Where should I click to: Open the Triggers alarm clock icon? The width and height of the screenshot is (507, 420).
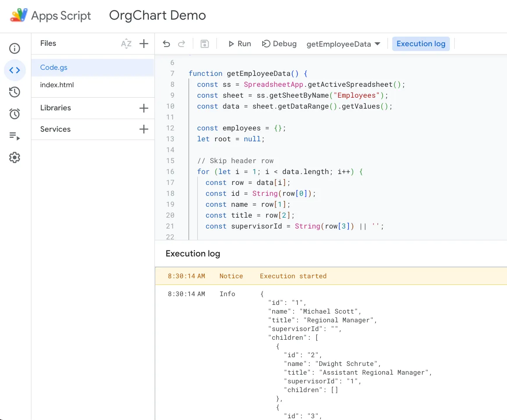pyautogui.click(x=15, y=114)
